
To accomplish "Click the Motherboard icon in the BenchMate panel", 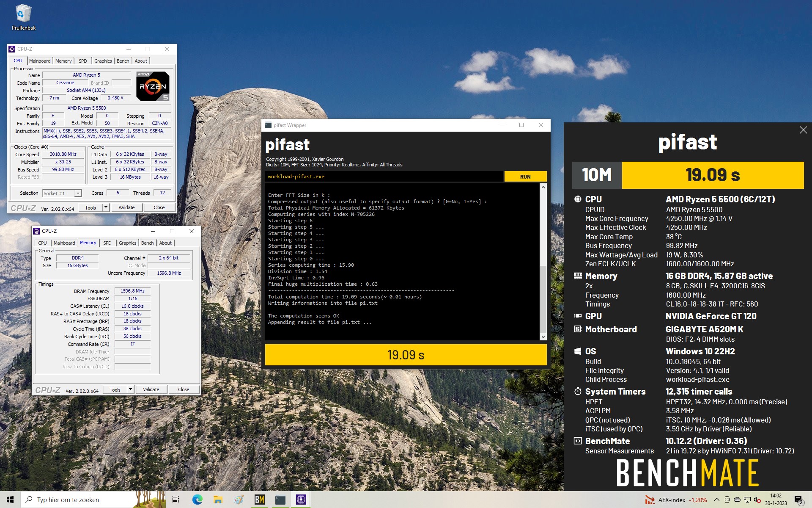I will [578, 329].
